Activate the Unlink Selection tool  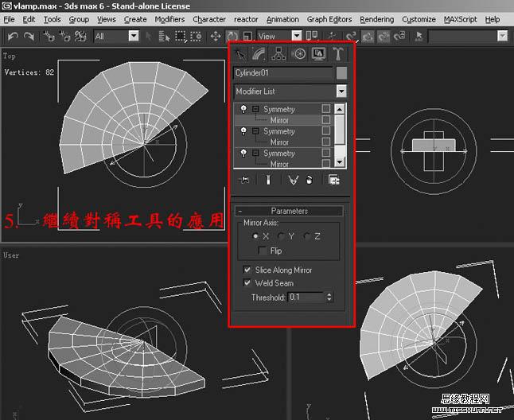coord(64,36)
